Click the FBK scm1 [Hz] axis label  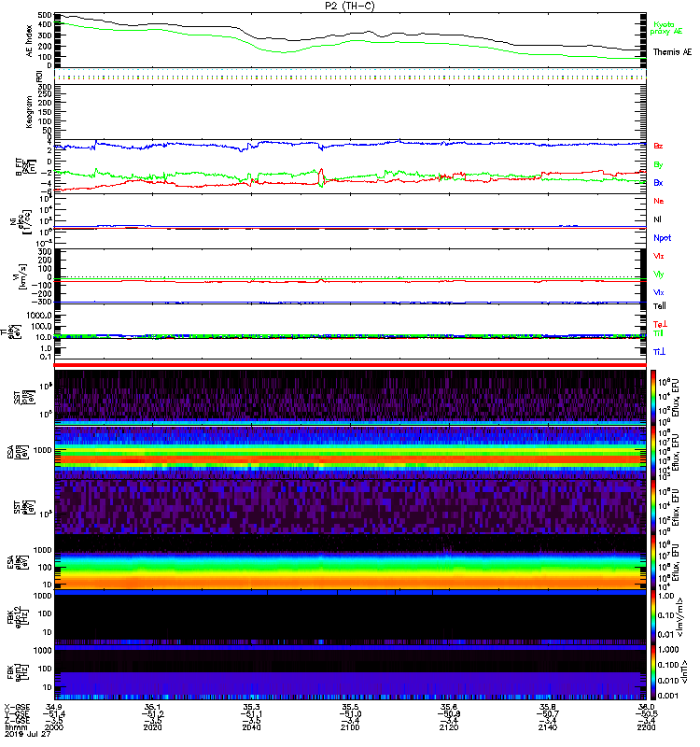[x=17, y=670]
